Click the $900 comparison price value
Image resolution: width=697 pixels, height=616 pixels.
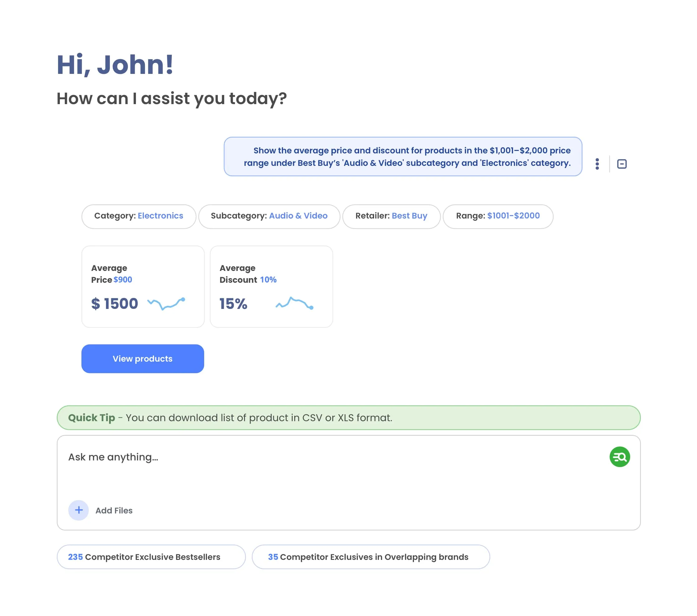coord(123,280)
